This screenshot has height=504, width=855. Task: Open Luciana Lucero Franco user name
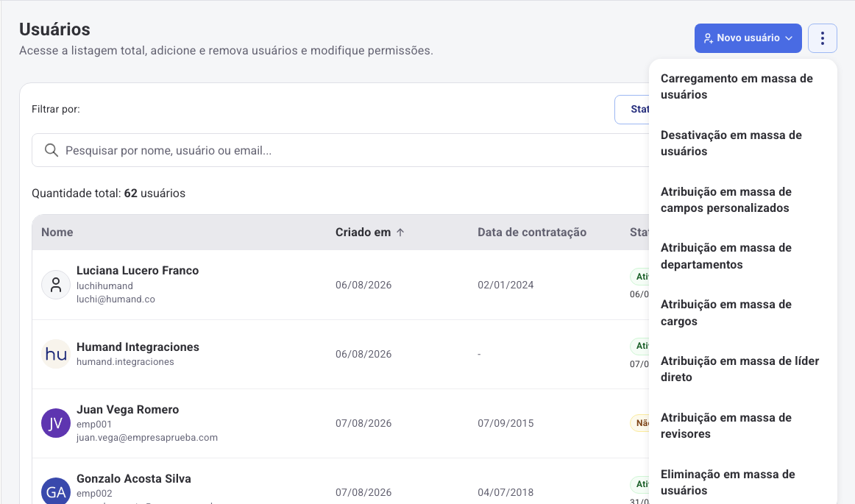tap(138, 271)
